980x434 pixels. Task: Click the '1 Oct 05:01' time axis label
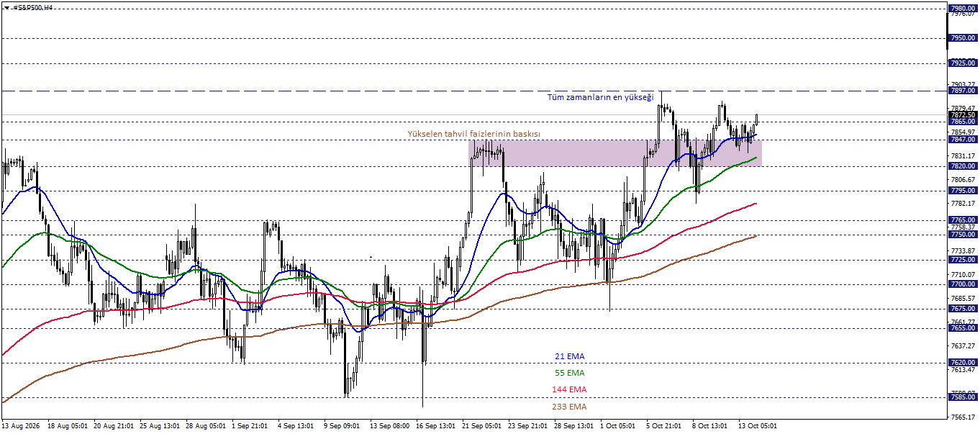(618, 426)
